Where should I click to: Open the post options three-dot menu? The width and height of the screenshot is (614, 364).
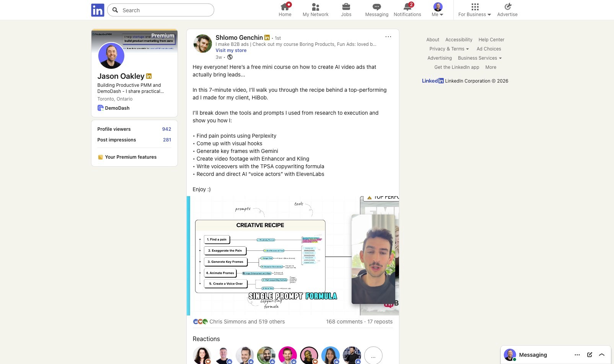[x=388, y=37]
